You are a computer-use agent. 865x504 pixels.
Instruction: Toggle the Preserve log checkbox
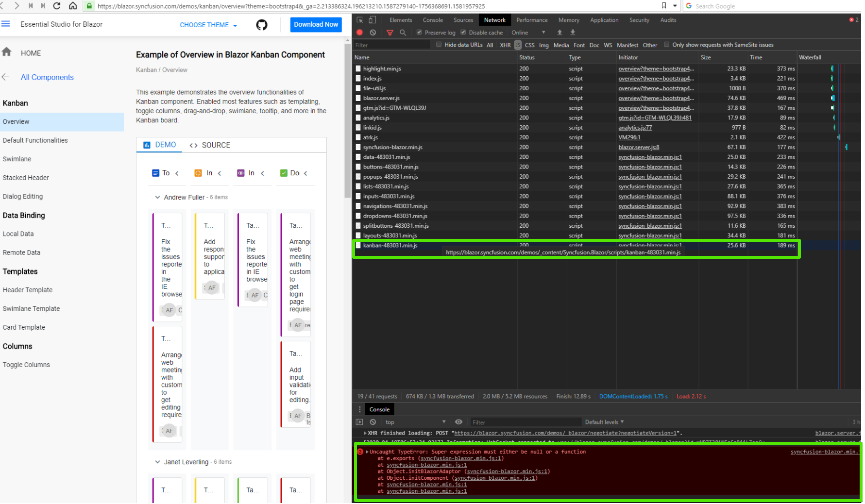click(x=419, y=33)
